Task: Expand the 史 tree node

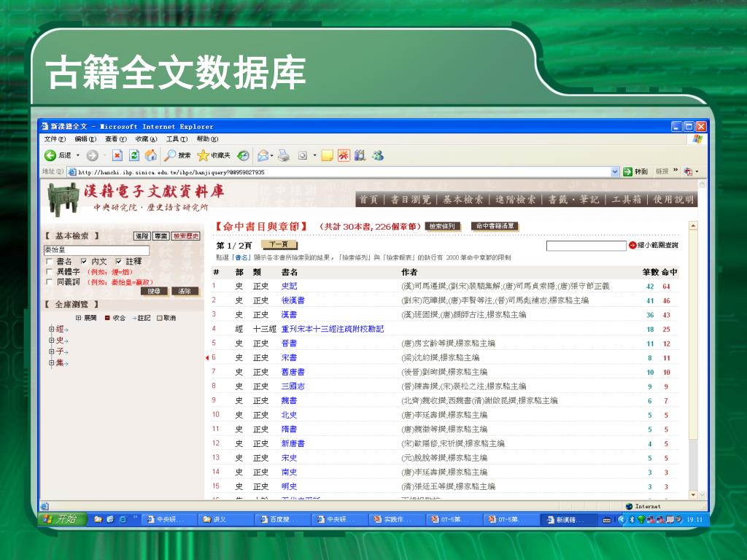Action: pyautogui.click(x=52, y=340)
